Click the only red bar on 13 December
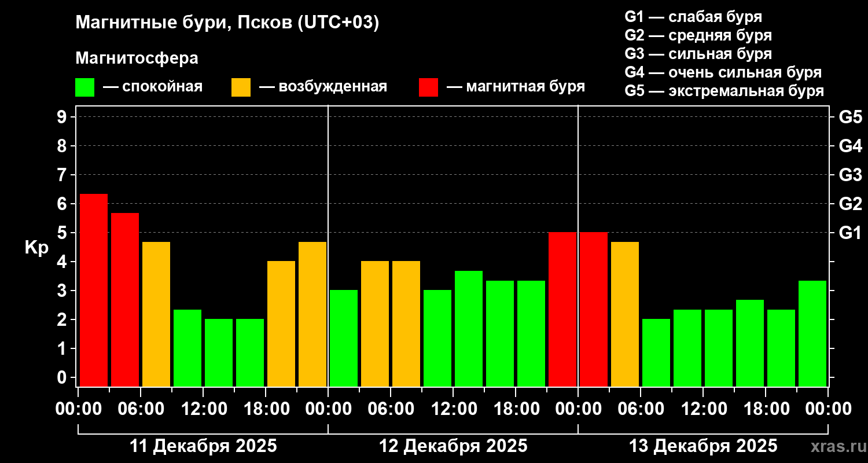This screenshot has width=868, height=463. click(x=594, y=309)
